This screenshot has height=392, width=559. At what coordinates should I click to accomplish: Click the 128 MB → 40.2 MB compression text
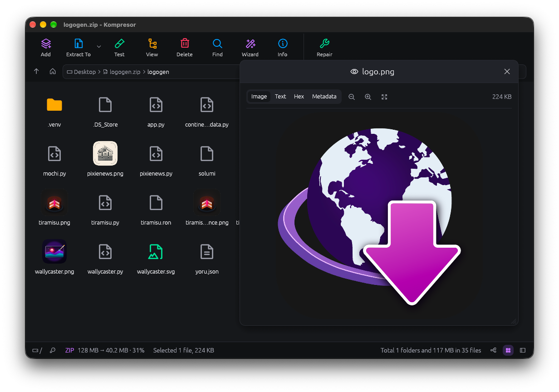[111, 350]
